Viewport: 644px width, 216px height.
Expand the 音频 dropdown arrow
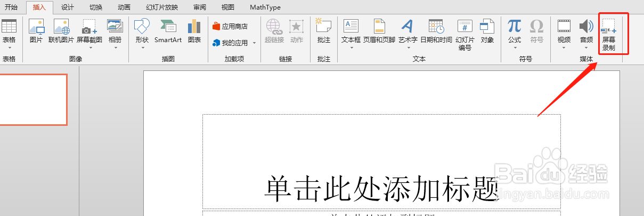coord(586,47)
